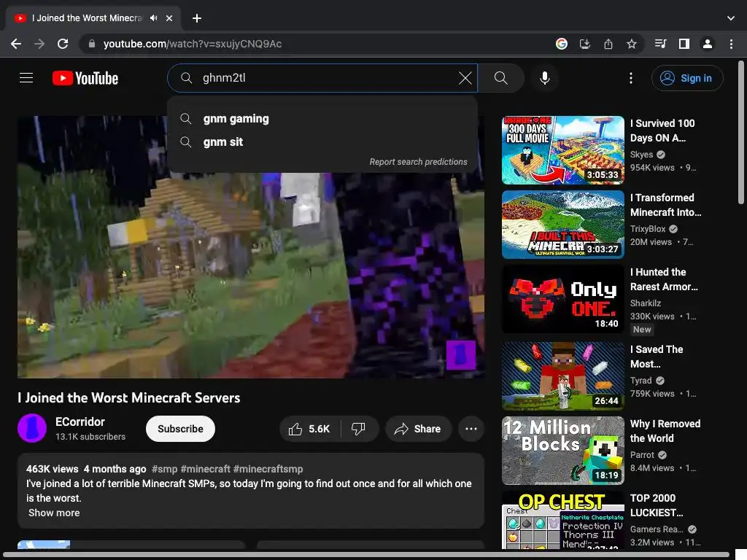This screenshot has height=560, width=747.
Task: Open more actions ellipsis under video
Action: tap(471, 429)
